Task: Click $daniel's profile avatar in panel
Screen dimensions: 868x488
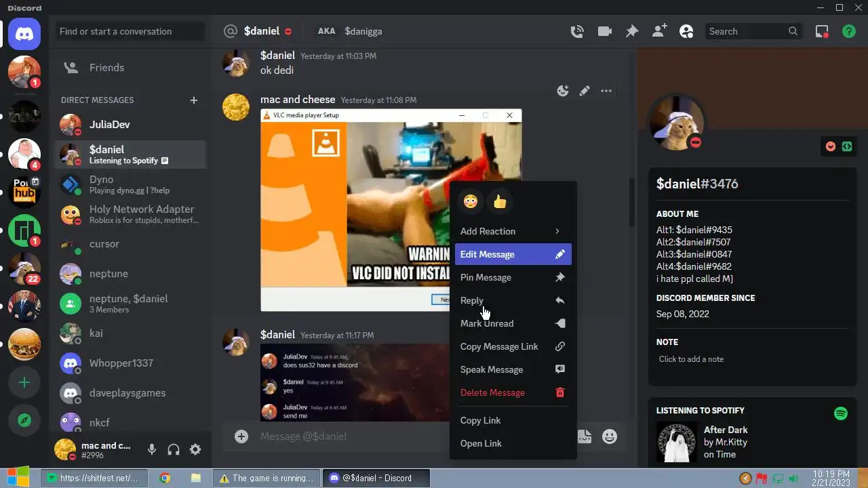Action: pyautogui.click(x=676, y=122)
